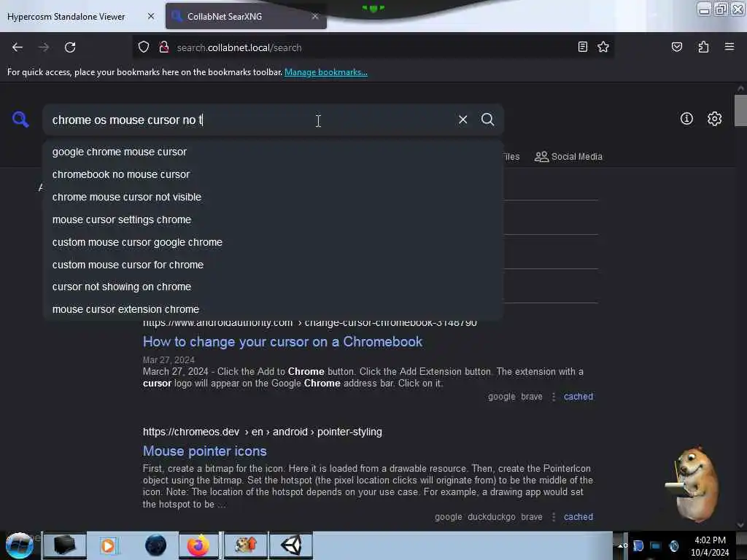747x560 pixels.
Task: Clear the search query with the X
Action: [462, 120]
